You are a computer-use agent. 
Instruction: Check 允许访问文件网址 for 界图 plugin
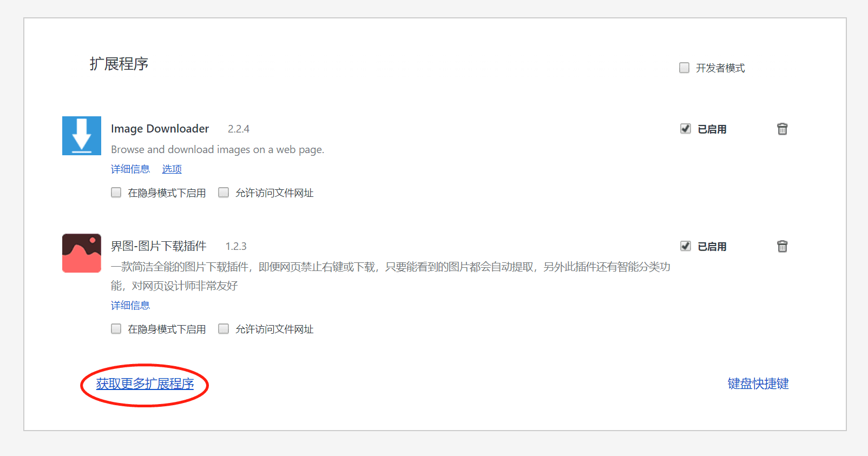pos(223,329)
